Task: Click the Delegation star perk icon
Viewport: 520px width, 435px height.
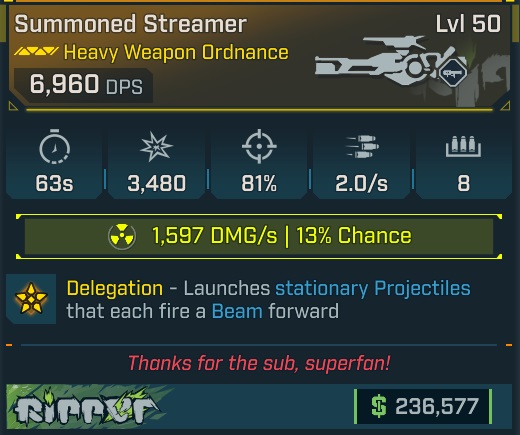Action: click(31, 299)
